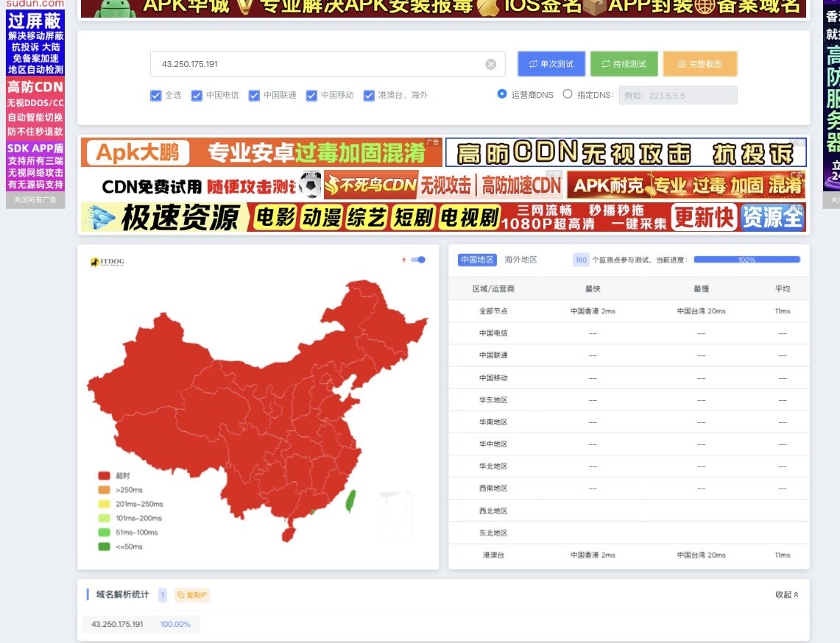Select the 中国地区 tab
The width and height of the screenshot is (840, 643).
click(x=477, y=260)
